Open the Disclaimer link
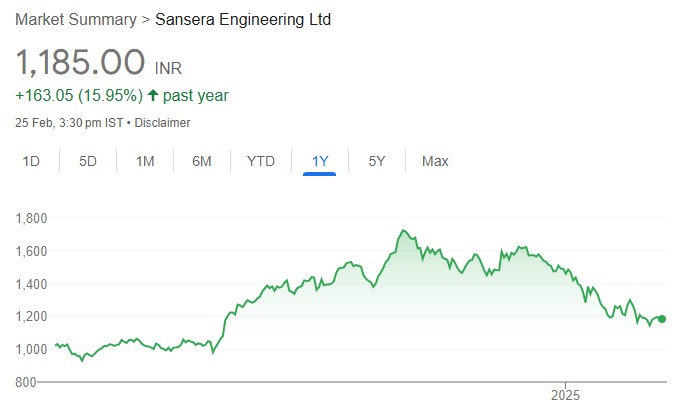 pos(163,123)
